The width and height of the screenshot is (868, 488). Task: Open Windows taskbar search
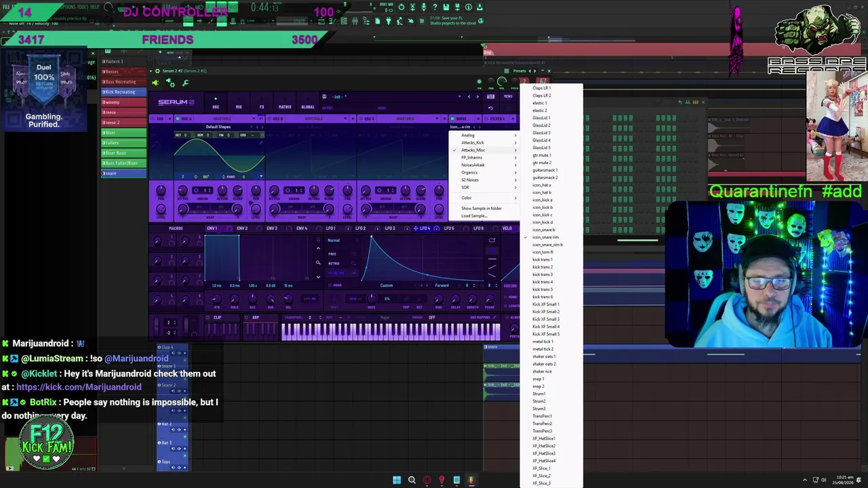(x=412, y=481)
